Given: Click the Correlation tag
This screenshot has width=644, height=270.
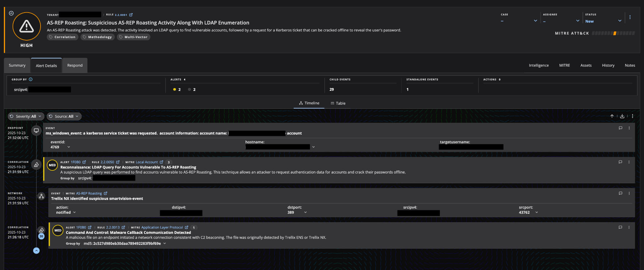Looking at the screenshot, I should click(x=63, y=37).
